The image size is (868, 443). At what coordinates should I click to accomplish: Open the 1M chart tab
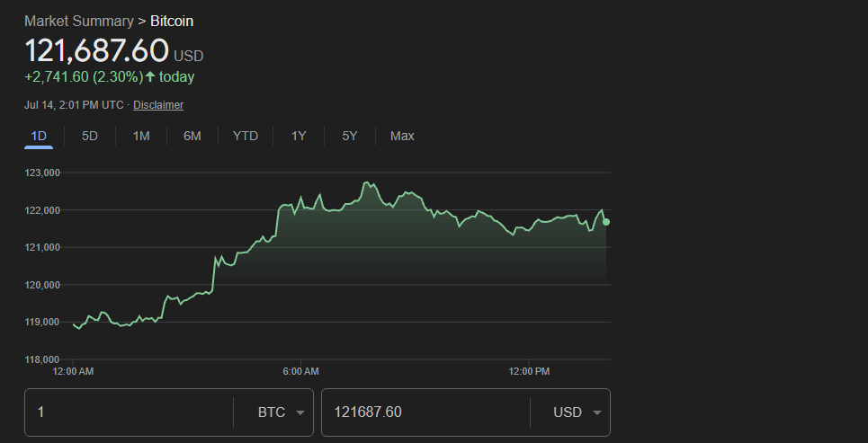(141, 136)
